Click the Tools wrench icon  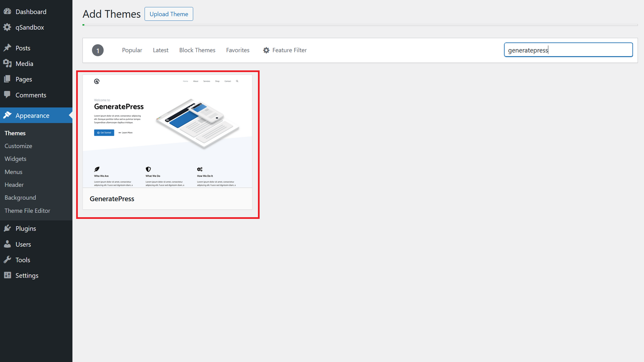[x=7, y=260]
